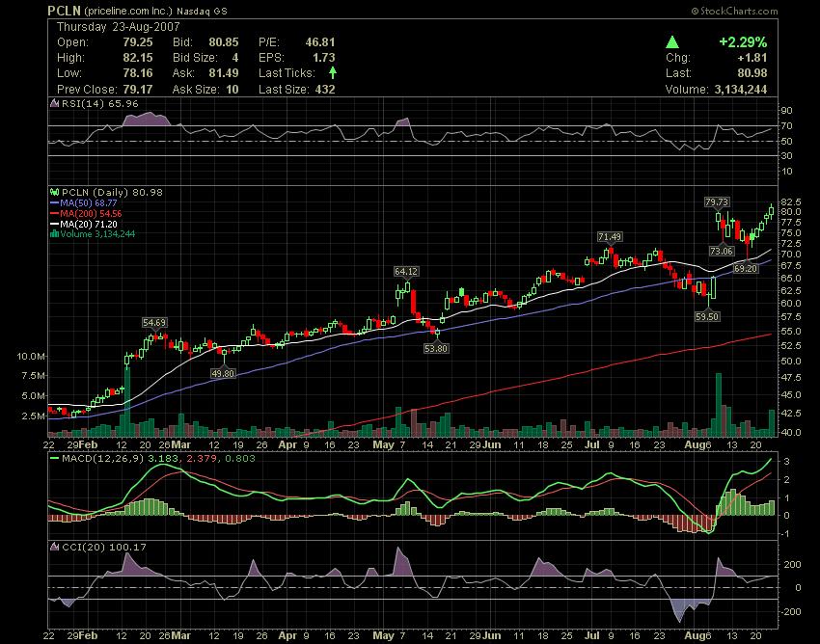Viewport: 820px width, 644px height.
Task: Click the 64.12 price label
Action: 406,271
